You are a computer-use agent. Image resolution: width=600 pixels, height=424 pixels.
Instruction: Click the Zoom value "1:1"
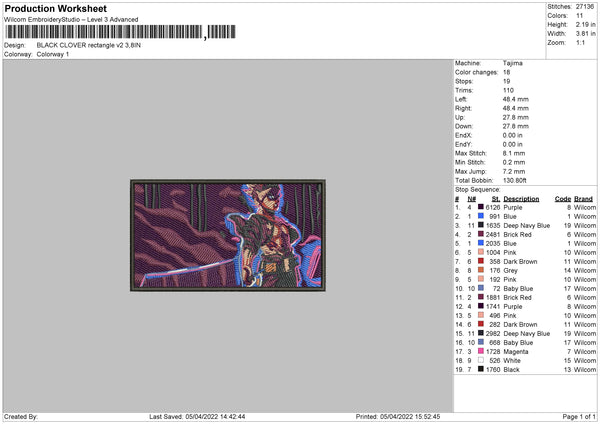pos(580,42)
